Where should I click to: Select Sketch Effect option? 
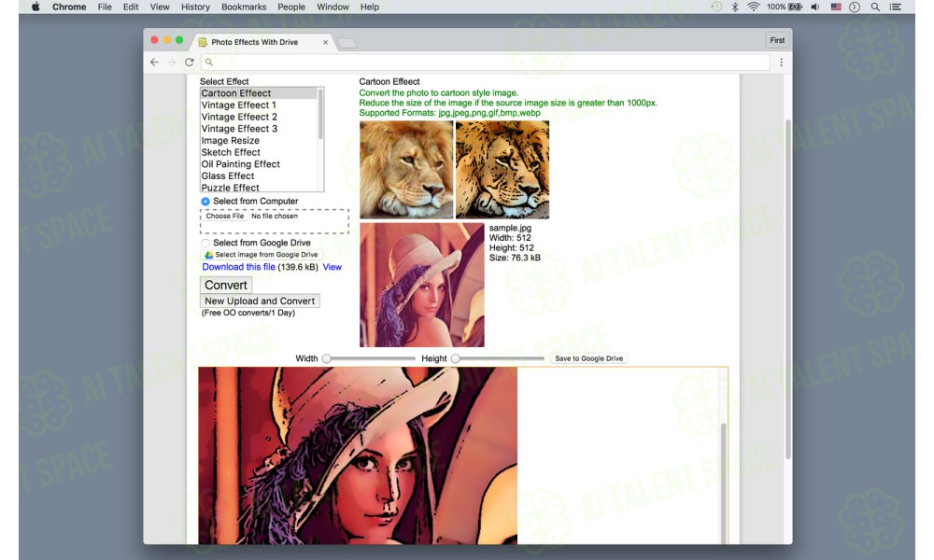tap(259, 152)
